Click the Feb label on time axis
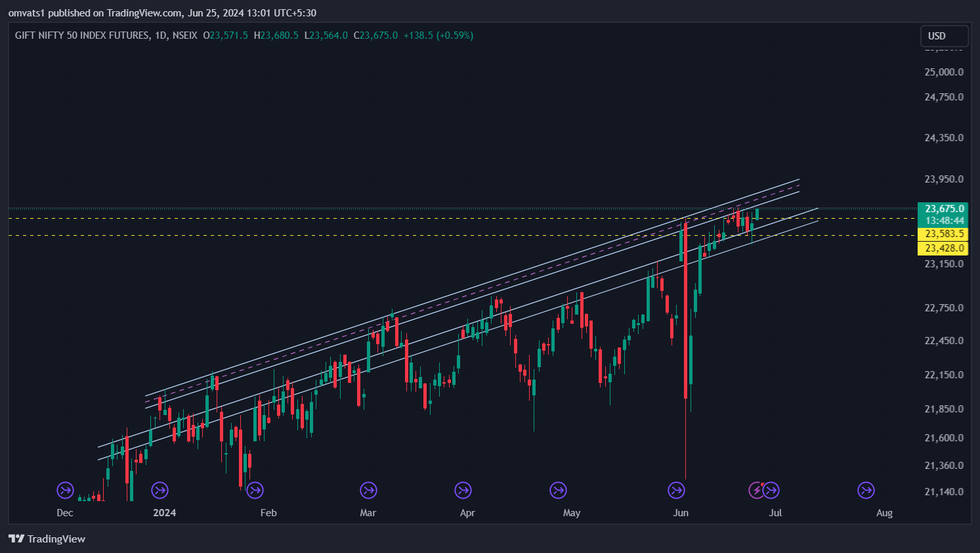This screenshot has width=980, height=553. (x=268, y=513)
